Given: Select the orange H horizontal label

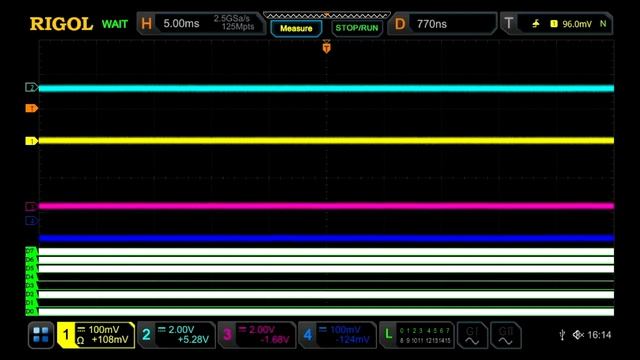Looking at the screenshot, I should pos(147,24).
